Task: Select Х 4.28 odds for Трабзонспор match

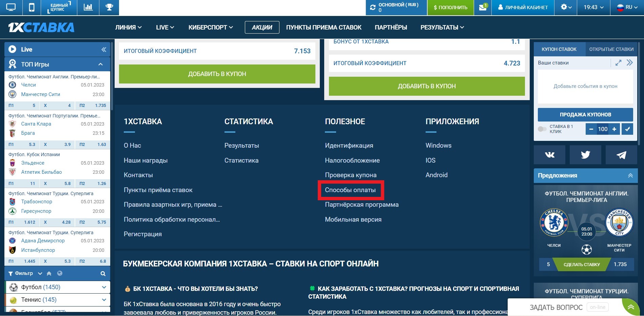Action: coord(57,222)
